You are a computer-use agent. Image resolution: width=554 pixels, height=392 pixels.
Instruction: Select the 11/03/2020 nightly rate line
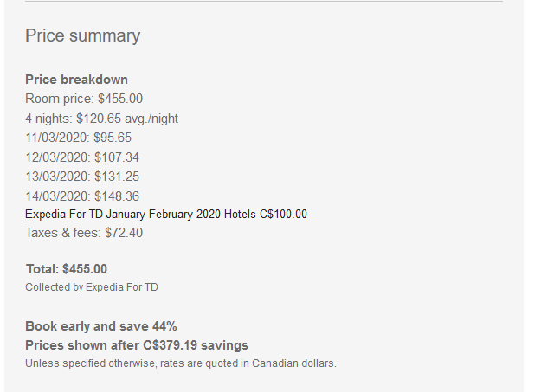click(78, 138)
